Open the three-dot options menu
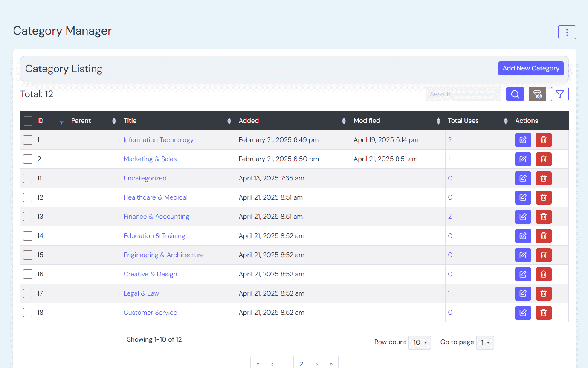The image size is (588, 368). click(567, 32)
